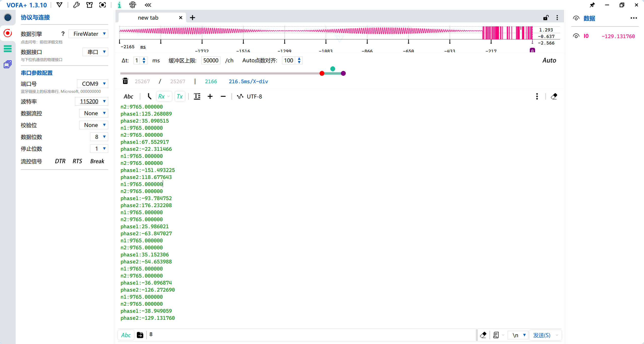Open the send history document icon
Screen dimensions: 644x344
click(496, 335)
